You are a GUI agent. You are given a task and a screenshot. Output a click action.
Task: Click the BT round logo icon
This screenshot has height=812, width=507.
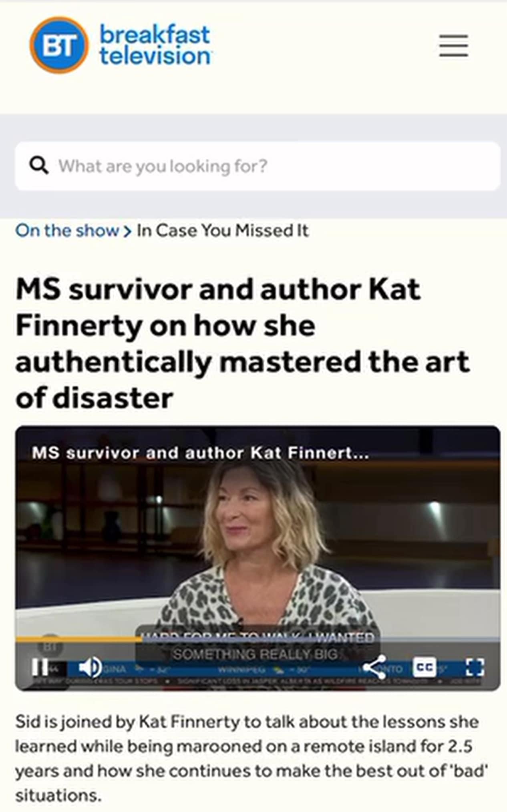59,45
